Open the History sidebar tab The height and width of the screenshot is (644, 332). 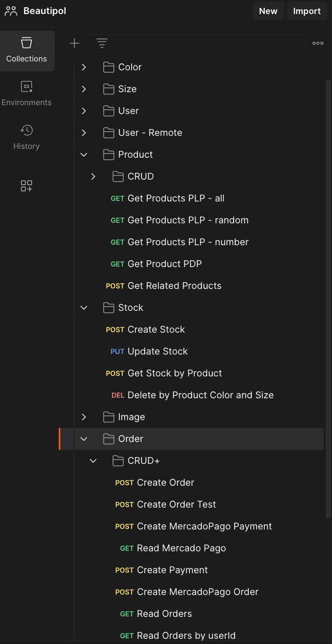(27, 138)
